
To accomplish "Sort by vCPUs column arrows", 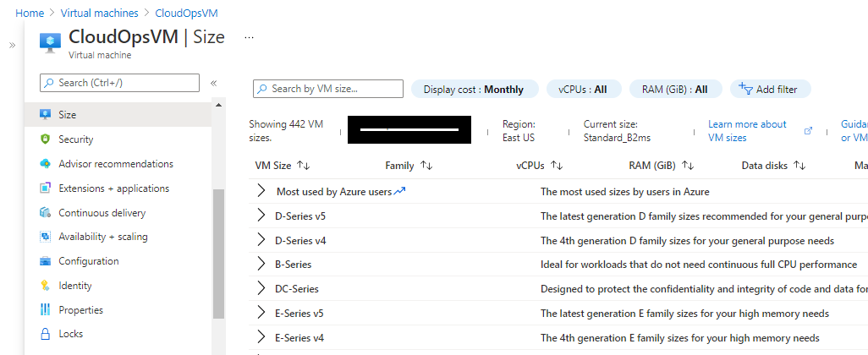I will [x=557, y=166].
